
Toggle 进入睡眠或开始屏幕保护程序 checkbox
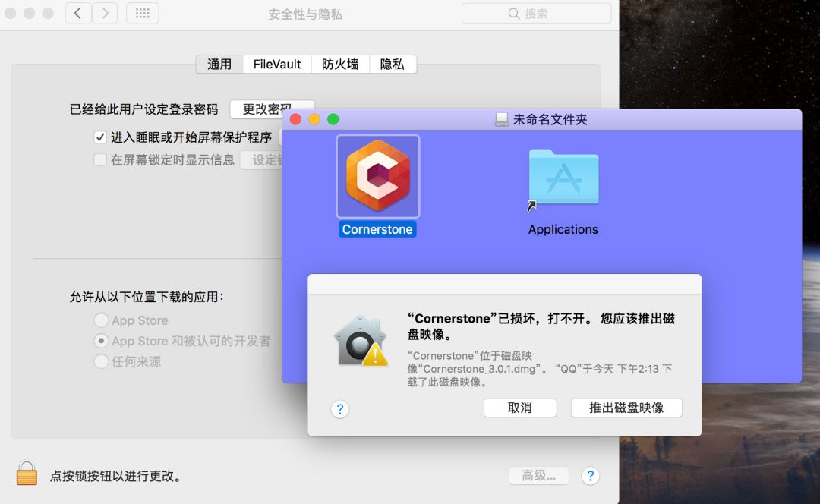[100, 137]
